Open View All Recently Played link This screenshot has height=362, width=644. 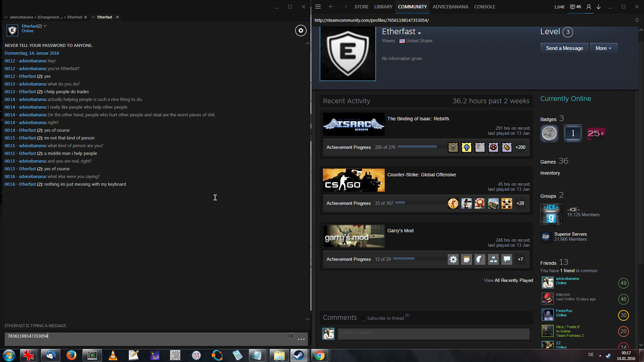(508, 280)
